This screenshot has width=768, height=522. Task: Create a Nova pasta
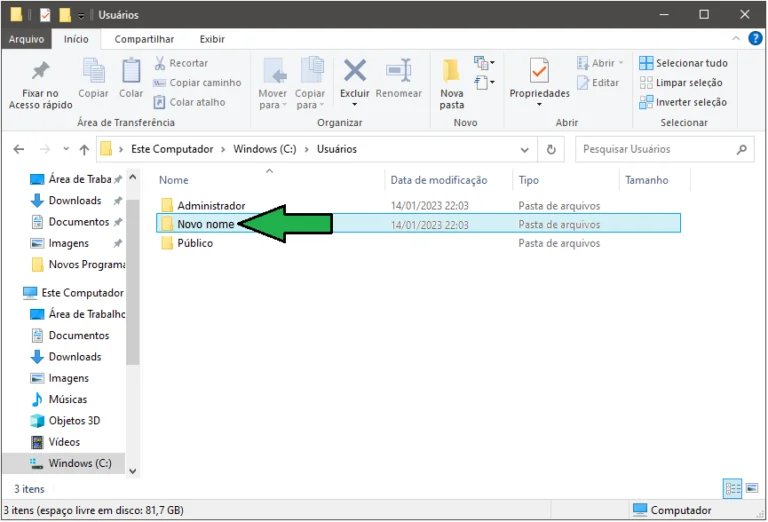(452, 84)
